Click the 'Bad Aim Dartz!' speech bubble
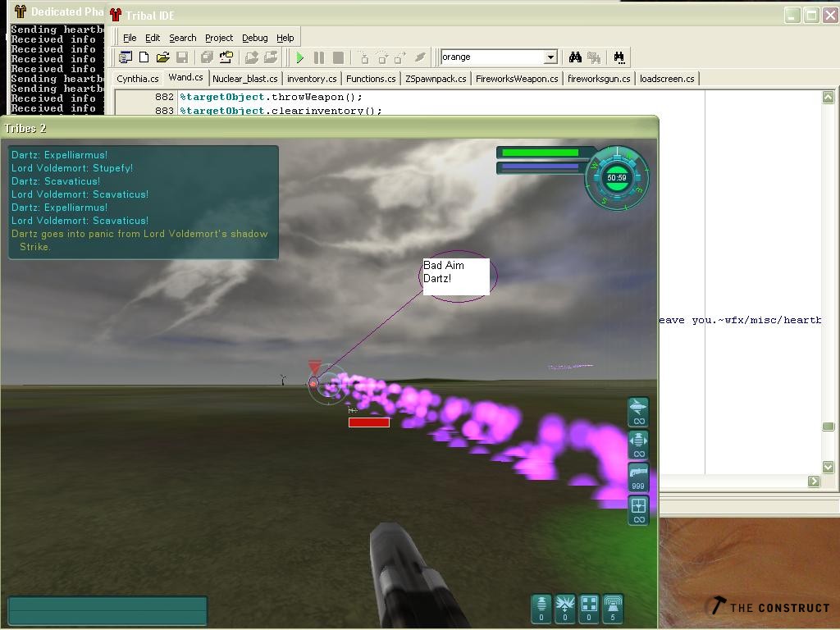Viewport: 840px width, 630px height. (x=456, y=276)
